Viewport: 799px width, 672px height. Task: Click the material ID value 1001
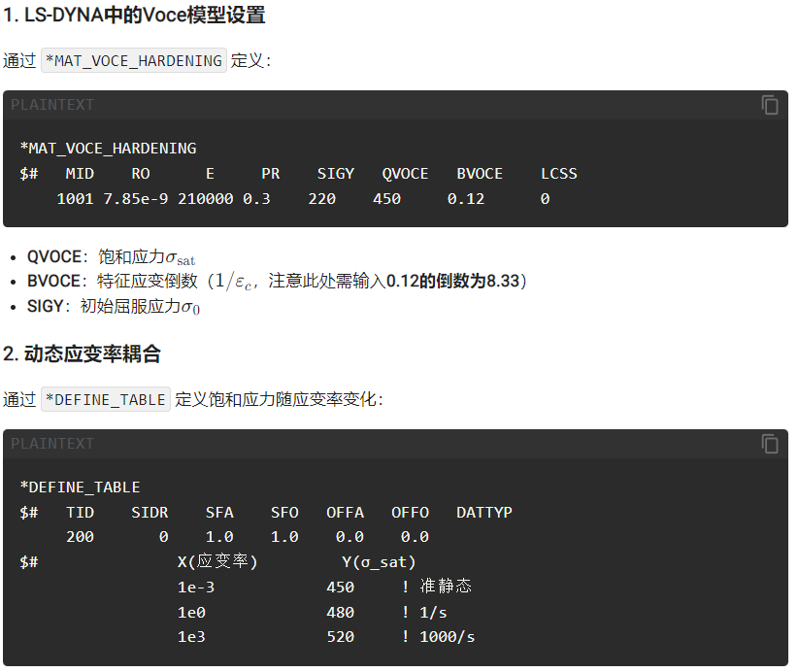click(x=76, y=199)
